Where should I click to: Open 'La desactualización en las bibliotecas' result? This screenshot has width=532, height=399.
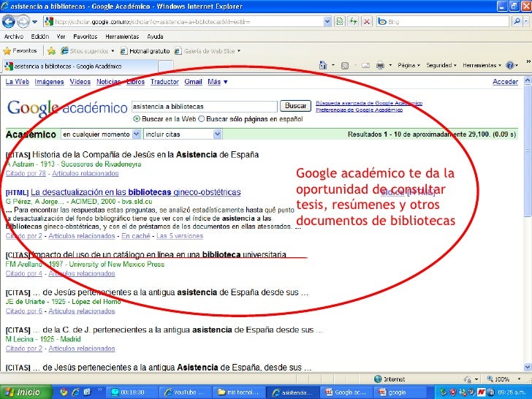[136, 192]
